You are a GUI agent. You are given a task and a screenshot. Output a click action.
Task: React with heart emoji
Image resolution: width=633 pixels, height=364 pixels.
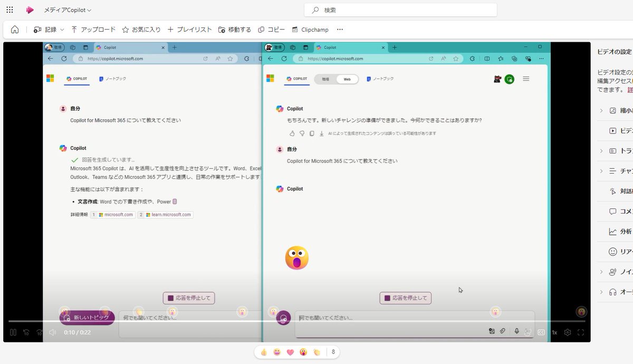click(290, 352)
